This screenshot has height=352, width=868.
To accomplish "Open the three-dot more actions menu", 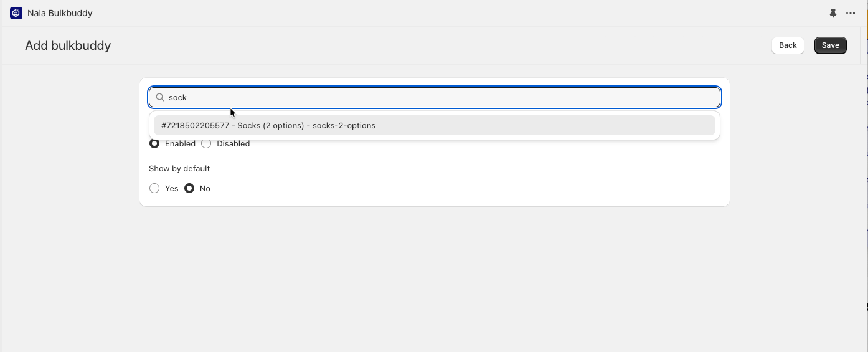I will click(851, 13).
